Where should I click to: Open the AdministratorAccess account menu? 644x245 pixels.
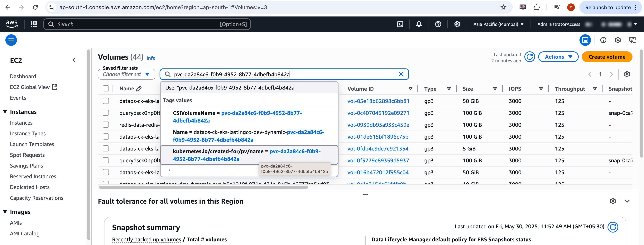tap(587, 24)
